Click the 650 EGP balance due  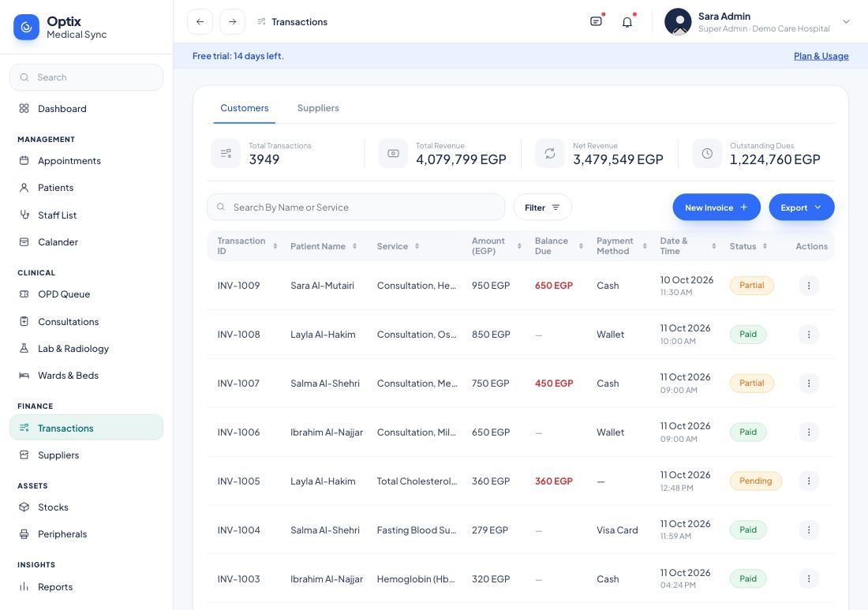click(x=554, y=286)
